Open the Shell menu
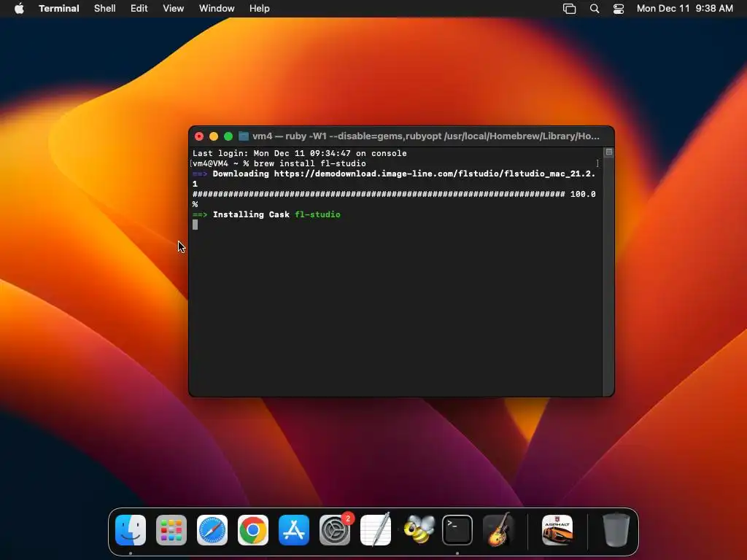 [105, 9]
